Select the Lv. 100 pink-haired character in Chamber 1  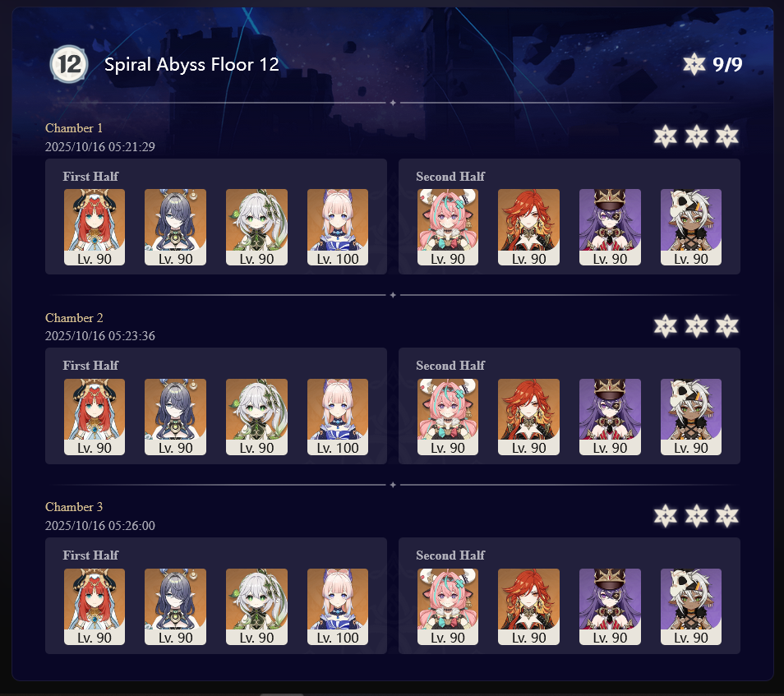338,227
